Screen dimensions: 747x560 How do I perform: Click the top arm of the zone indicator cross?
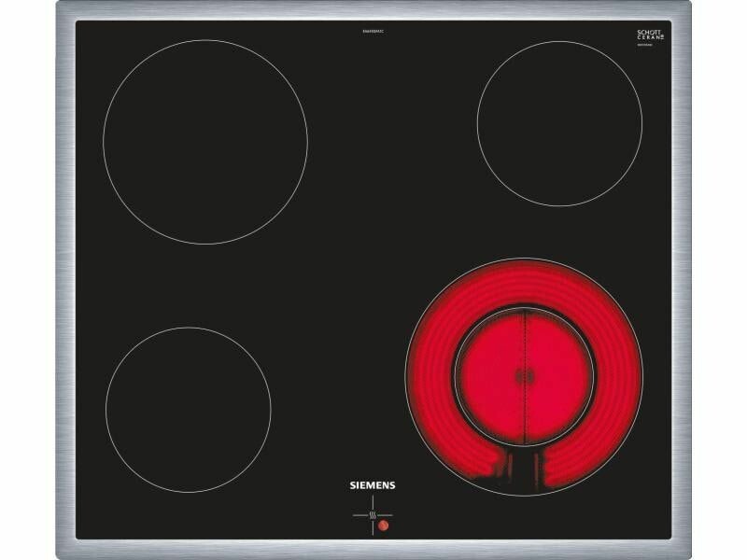(x=373, y=504)
